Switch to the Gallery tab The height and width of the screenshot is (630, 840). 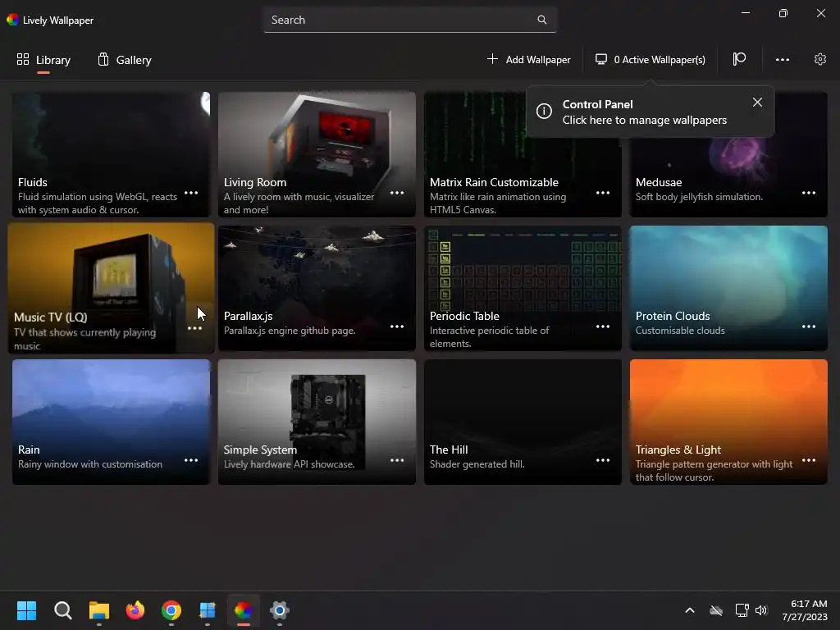coord(125,60)
